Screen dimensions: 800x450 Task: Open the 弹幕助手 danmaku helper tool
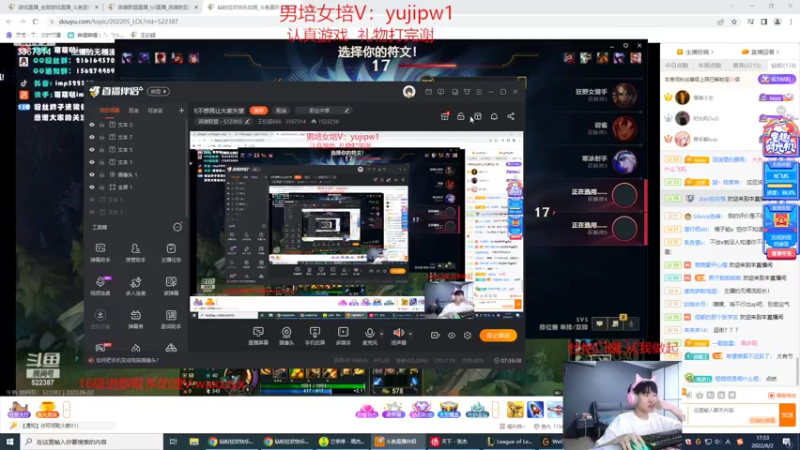click(101, 252)
